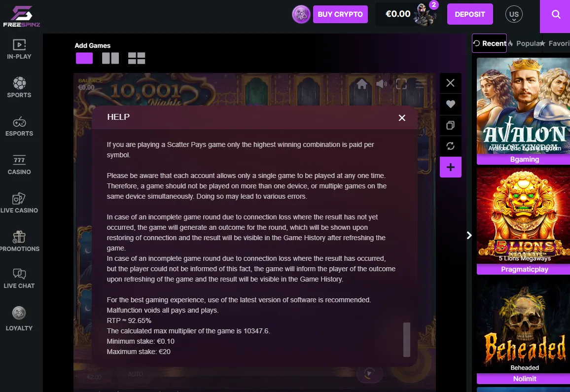
Task: Toggle the heart favorite for this game
Action: coord(450,104)
